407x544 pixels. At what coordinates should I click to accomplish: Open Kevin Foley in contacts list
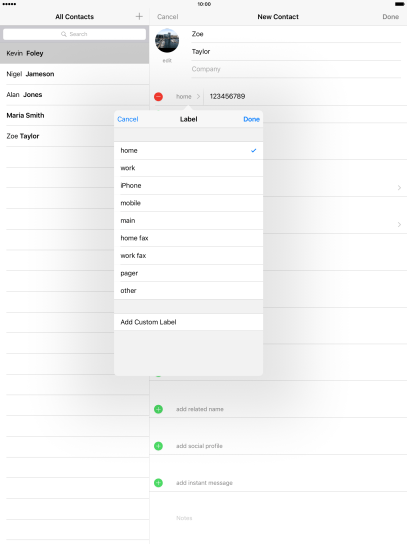coord(74,53)
